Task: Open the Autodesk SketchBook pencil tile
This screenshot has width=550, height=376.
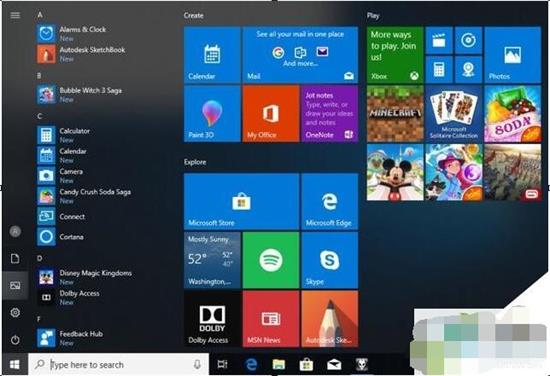Action: point(330,319)
